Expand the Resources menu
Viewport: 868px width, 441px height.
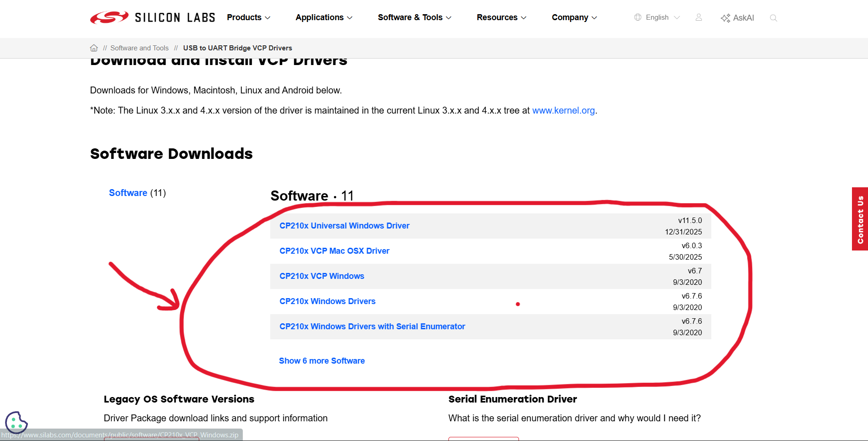tap(502, 17)
